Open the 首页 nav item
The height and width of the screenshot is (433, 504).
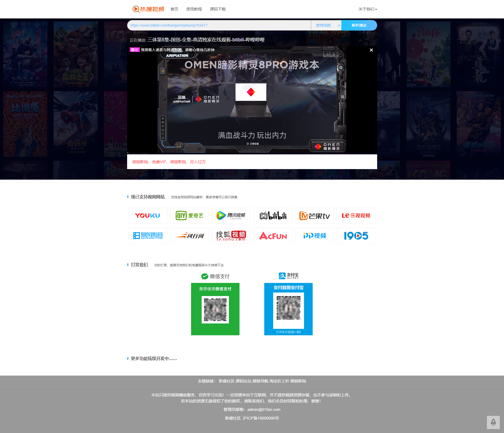[174, 9]
